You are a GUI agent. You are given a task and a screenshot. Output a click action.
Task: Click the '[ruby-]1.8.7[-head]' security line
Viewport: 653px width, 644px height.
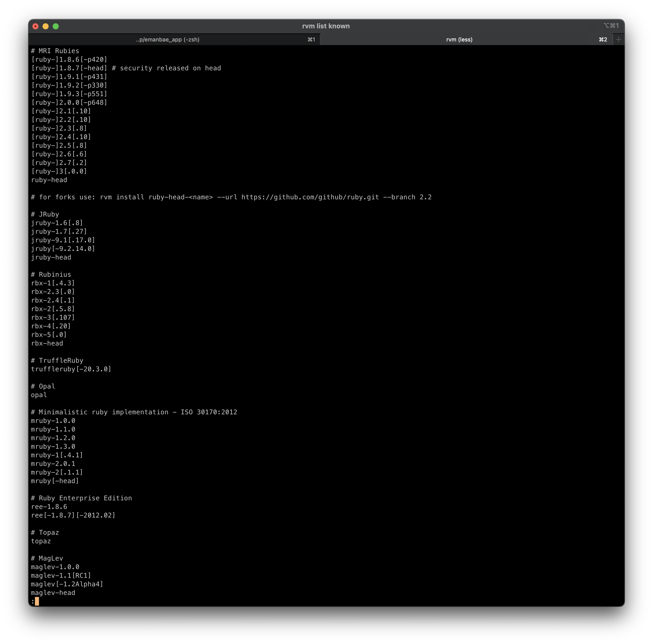pyautogui.click(x=126, y=68)
